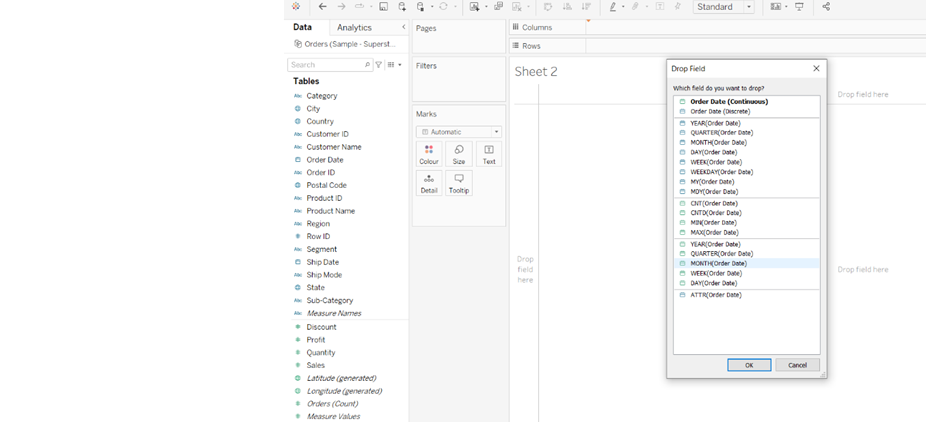The height and width of the screenshot is (422, 926).
Task: Click the Sort descending icon
Action: tap(586, 6)
